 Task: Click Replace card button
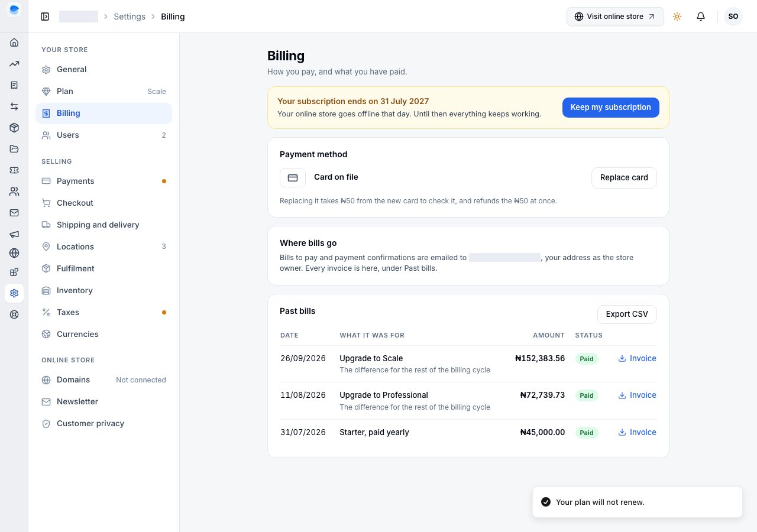pyautogui.click(x=624, y=177)
